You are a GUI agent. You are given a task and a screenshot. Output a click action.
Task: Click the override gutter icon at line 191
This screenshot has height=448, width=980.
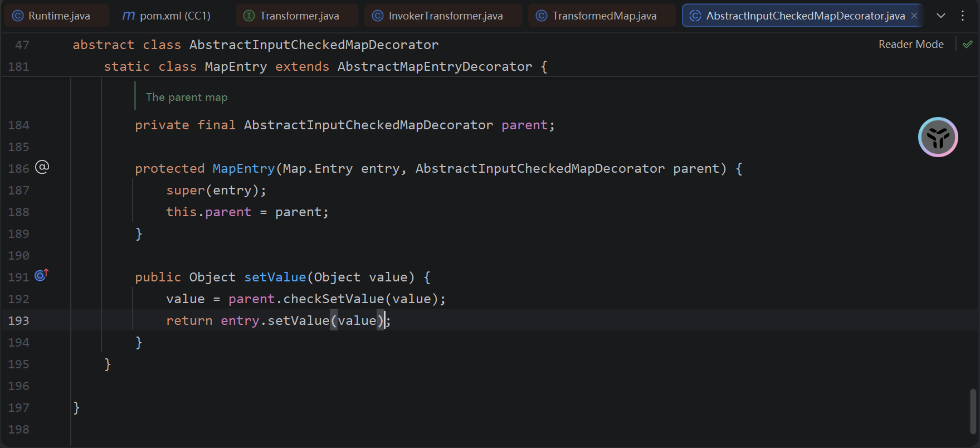click(x=42, y=275)
